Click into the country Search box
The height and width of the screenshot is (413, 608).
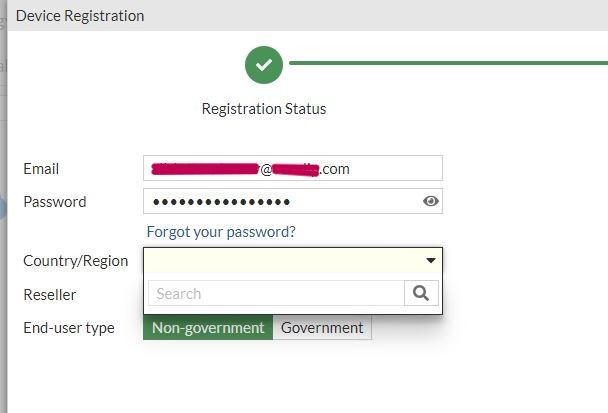pos(276,293)
